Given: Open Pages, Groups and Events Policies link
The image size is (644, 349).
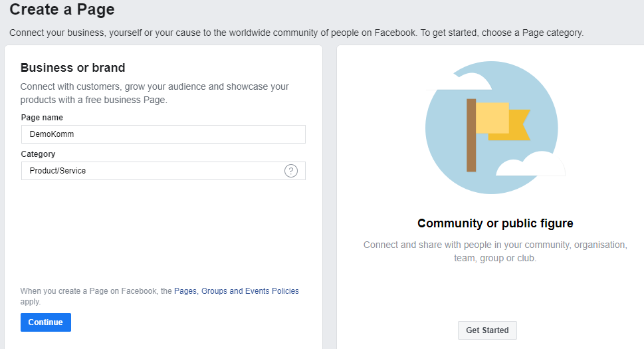Looking at the screenshot, I should [237, 291].
